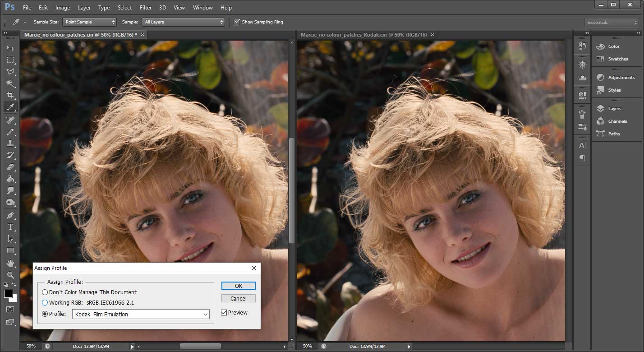This screenshot has height=352, width=644.
Task: Open the Channels panel
Action: [x=616, y=121]
